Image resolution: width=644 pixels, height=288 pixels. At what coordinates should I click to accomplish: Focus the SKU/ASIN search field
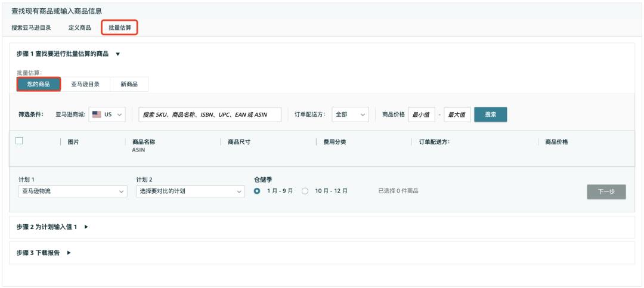point(210,114)
